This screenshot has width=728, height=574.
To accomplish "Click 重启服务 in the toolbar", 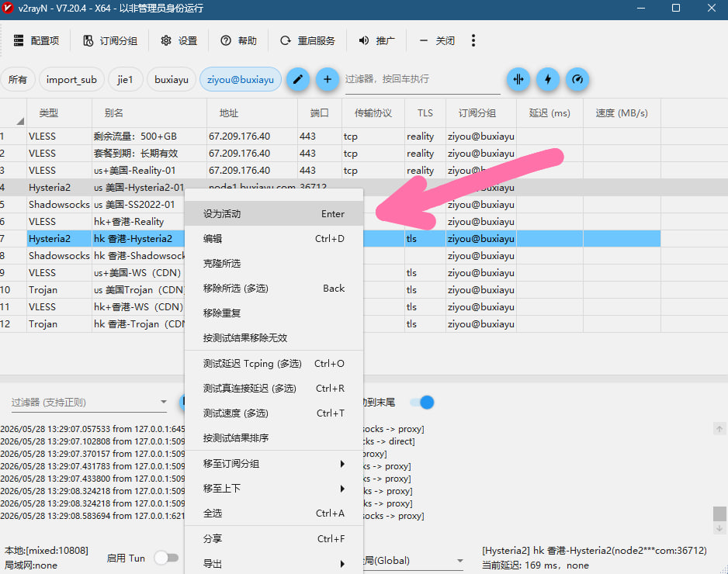I will (x=307, y=41).
